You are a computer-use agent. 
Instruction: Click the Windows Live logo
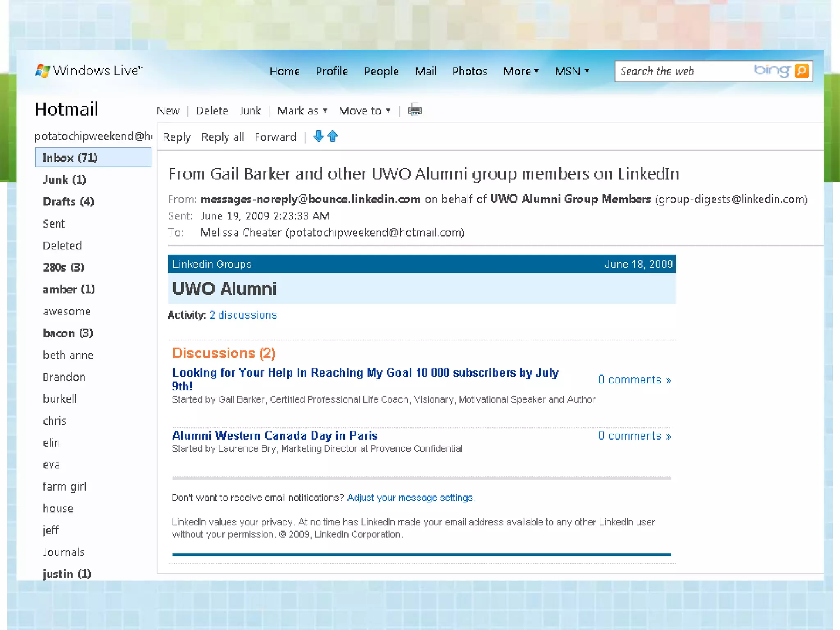[x=89, y=71]
